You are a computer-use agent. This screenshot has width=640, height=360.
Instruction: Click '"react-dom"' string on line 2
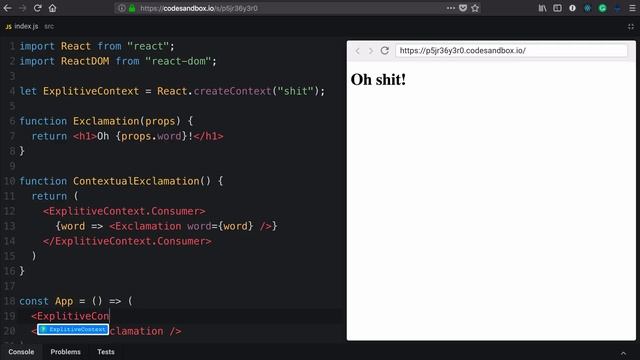(x=178, y=61)
